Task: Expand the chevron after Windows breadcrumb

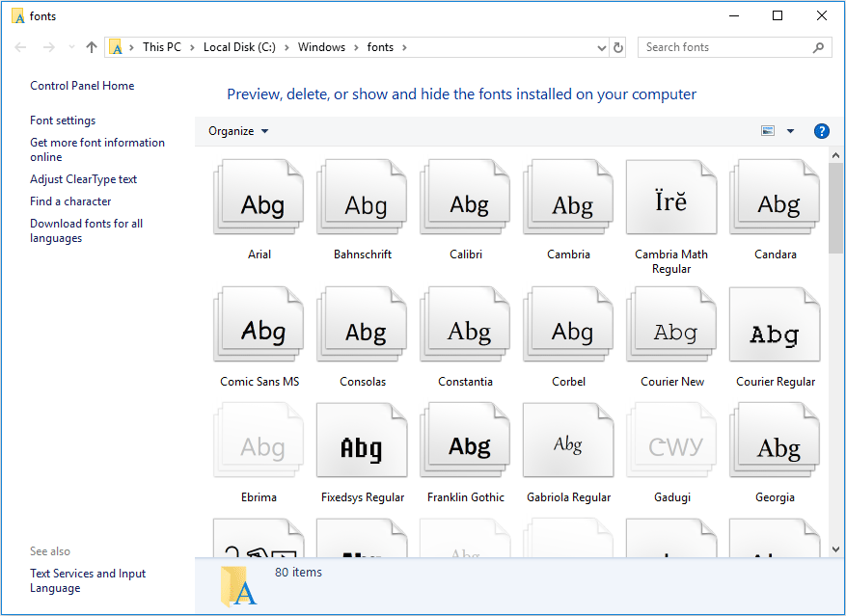Action: 356,47
